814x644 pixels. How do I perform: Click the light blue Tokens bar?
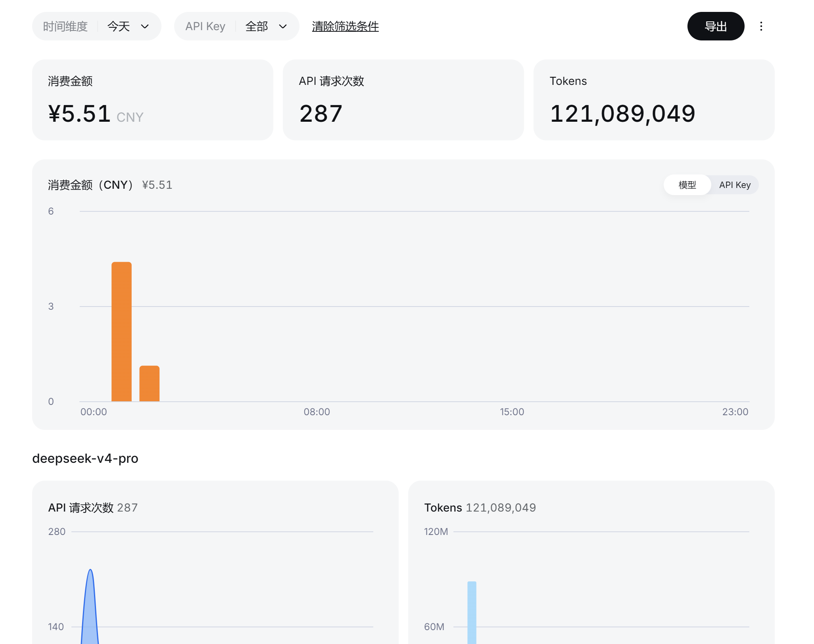tap(472, 613)
